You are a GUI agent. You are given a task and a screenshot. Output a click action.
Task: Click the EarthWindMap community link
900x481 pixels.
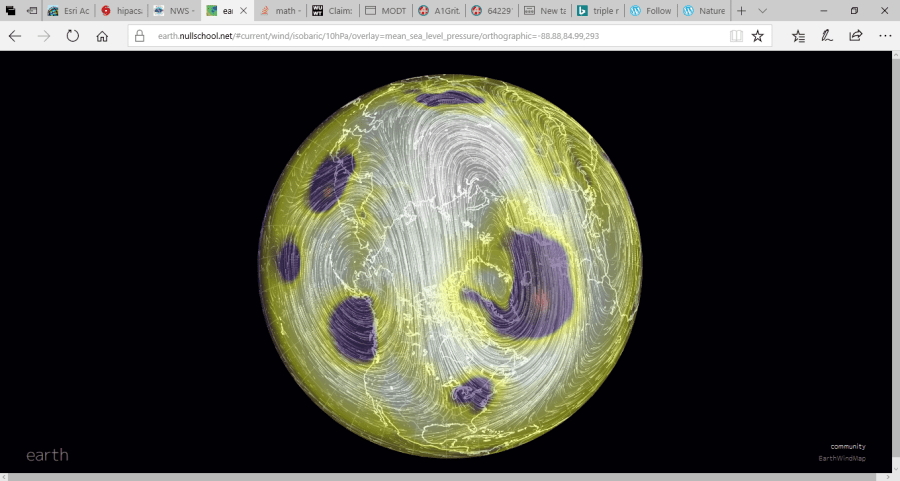click(x=841, y=459)
